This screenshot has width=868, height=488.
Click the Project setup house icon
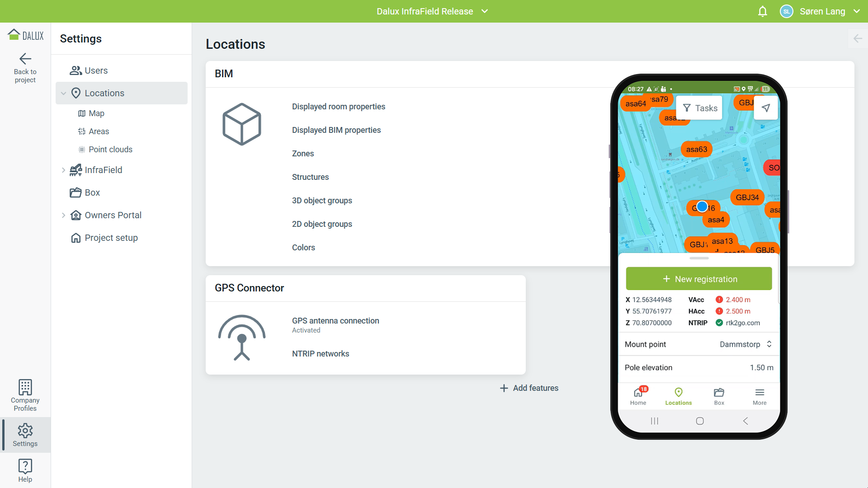point(76,238)
